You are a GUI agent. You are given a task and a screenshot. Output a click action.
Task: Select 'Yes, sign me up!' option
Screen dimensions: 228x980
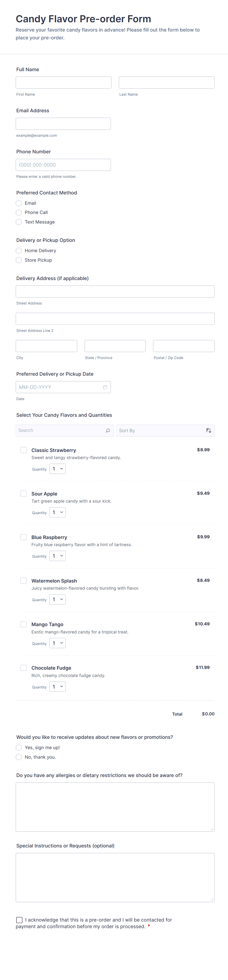19,748
